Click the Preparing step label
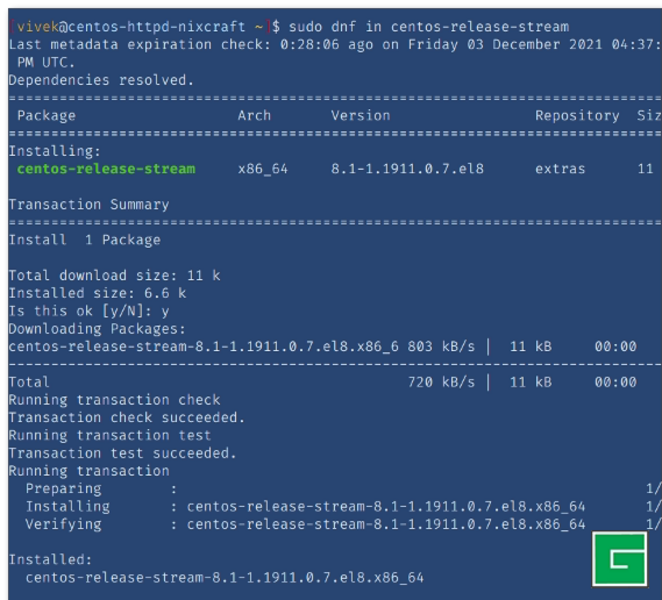Image resolution: width=662 pixels, height=600 pixels. (x=63, y=488)
